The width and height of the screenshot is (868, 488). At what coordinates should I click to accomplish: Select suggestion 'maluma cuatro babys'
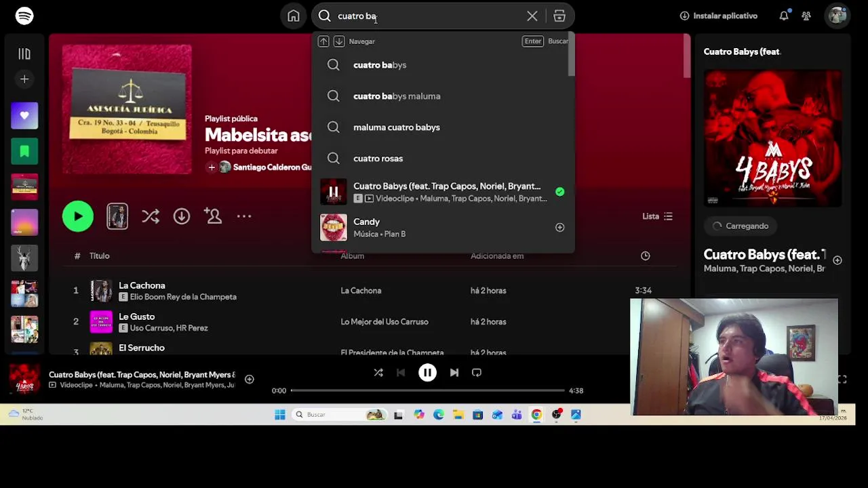point(443,127)
